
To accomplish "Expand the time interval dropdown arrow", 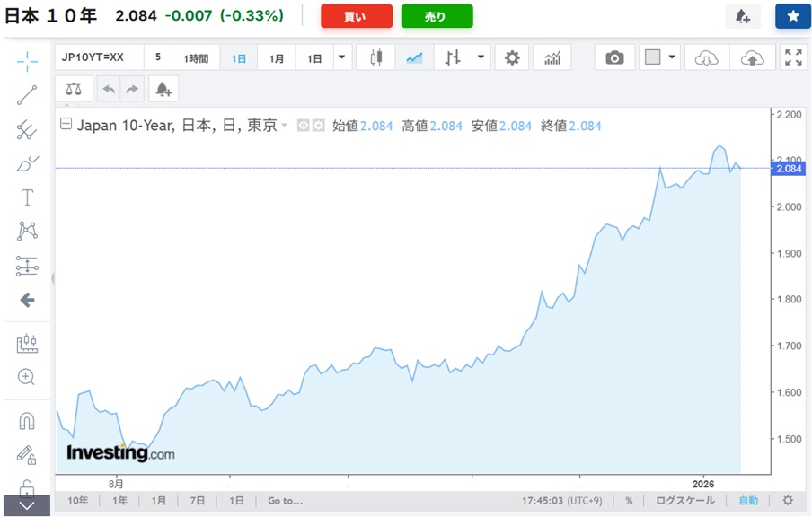I will point(341,58).
